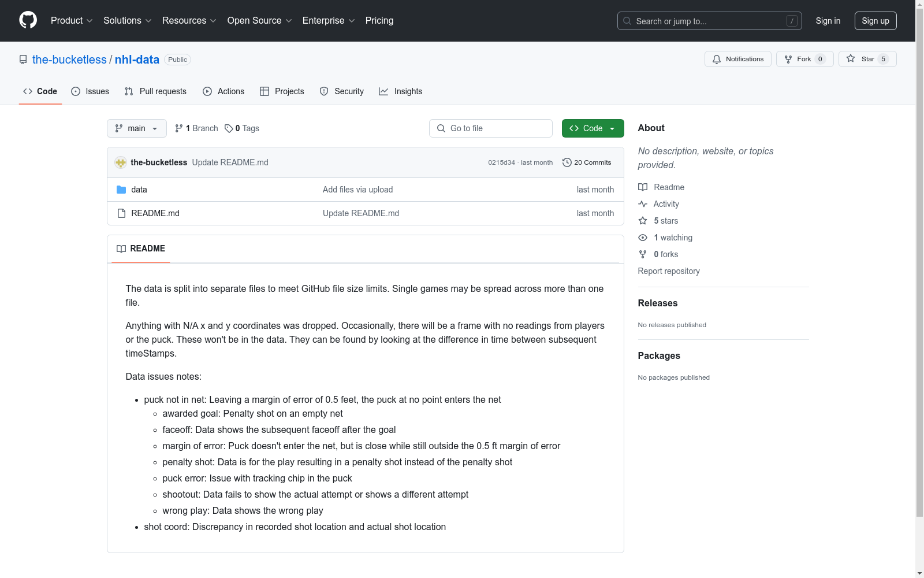Image resolution: width=924 pixels, height=578 pixels.
Task: Click the Report repository link
Action: click(669, 271)
